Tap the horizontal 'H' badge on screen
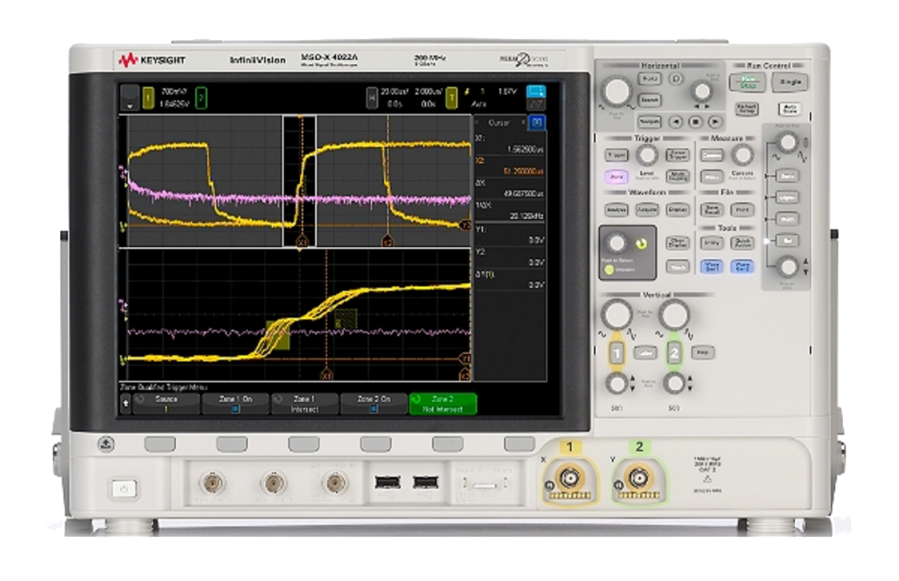The height and width of the screenshot is (581, 899). (372, 98)
